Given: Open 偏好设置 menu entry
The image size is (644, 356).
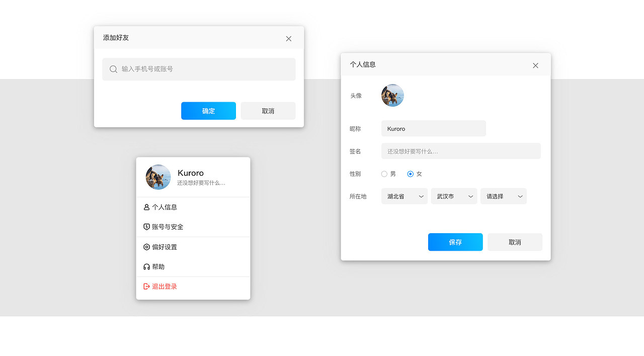Looking at the screenshot, I should 193,247.
